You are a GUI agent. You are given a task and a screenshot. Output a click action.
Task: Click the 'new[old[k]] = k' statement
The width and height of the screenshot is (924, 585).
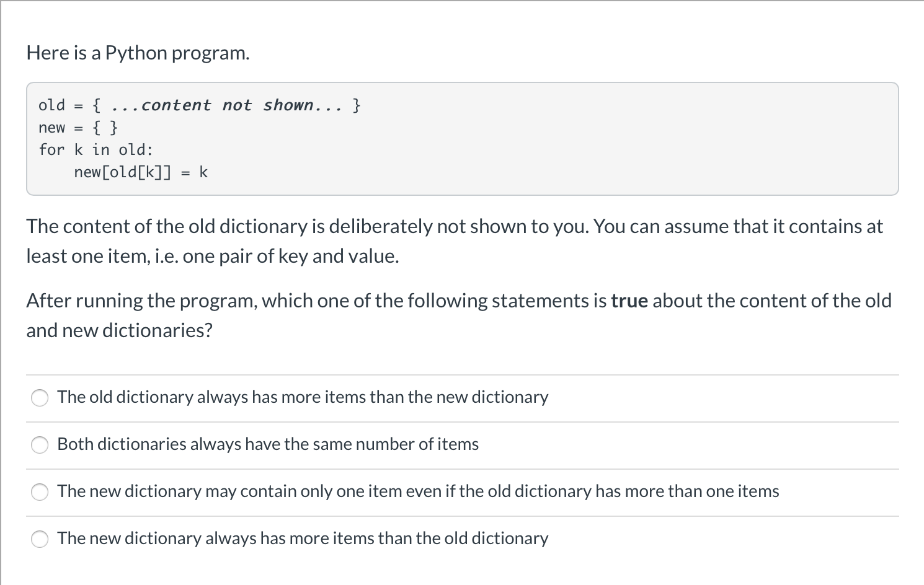[141, 172]
